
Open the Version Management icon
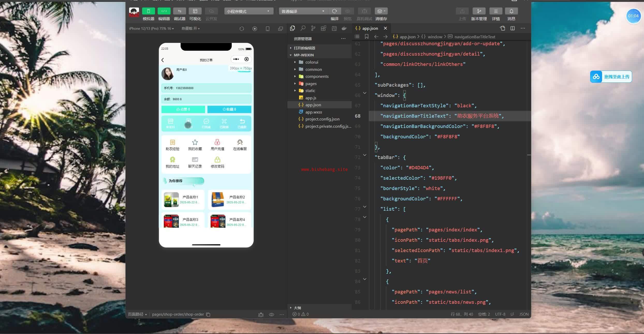point(479,11)
